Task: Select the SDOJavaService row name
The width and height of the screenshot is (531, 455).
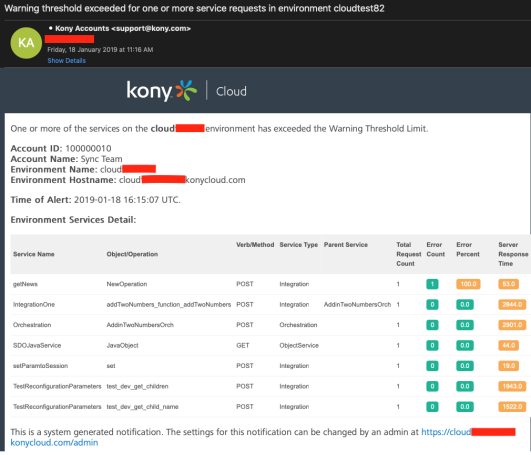Action: tap(37, 345)
